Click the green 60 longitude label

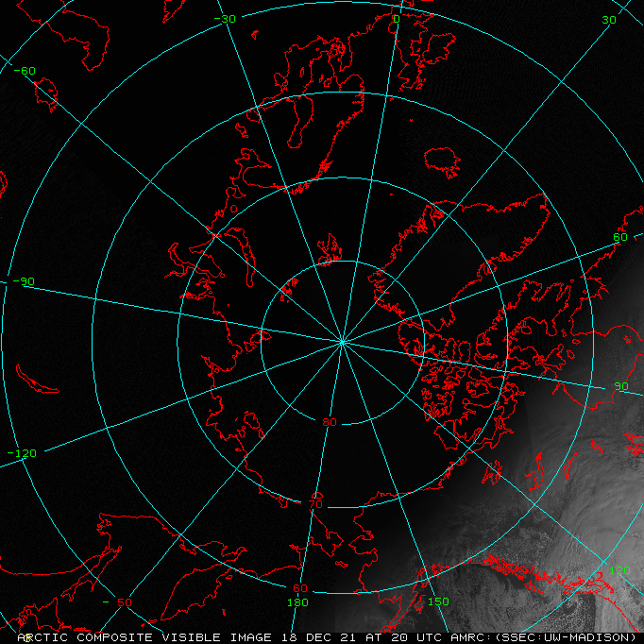click(x=620, y=237)
